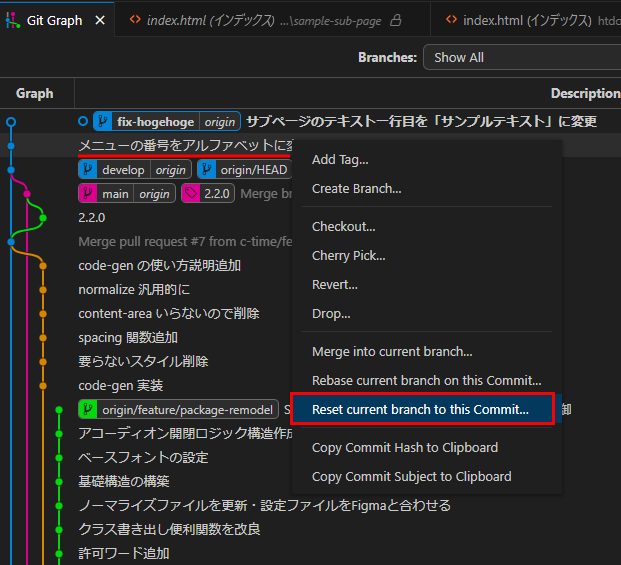Click the develop branch label icon
This screenshot has height=565, width=621.
pyautogui.click(x=88, y=170)
